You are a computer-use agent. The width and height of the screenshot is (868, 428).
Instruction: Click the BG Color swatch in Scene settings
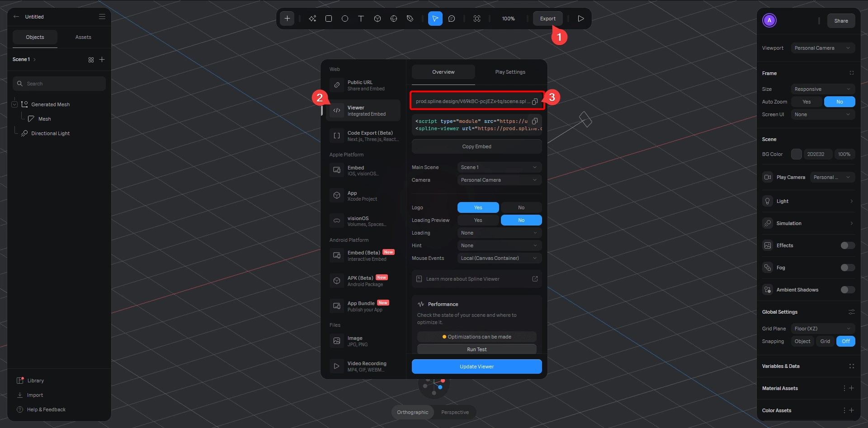797,154
